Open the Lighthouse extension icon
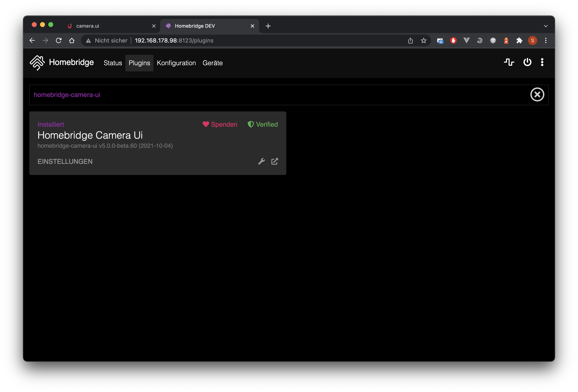This screenshot has height=392, width=578. 506,40
